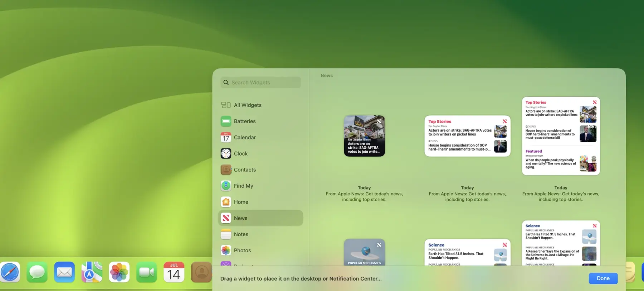
Task: Select the Calendar widget icon in sidebar
Action: click(226, 137)
